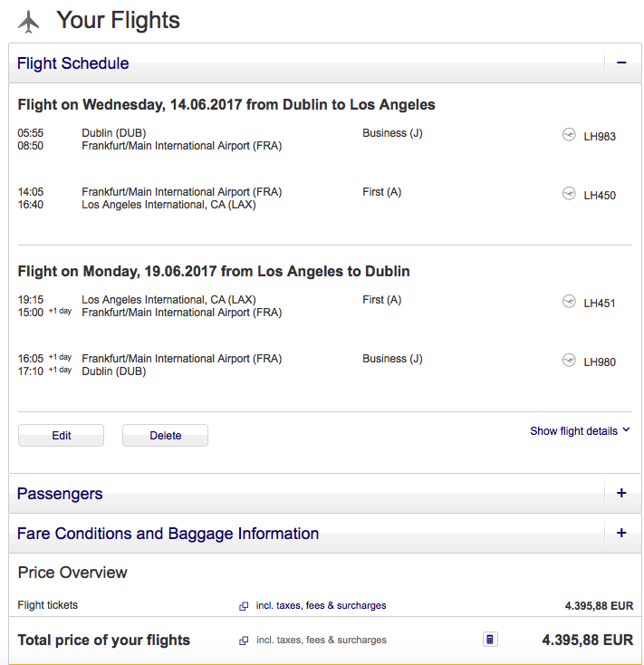This screenshot has height=665, width=644.
Task: Select flight number LH450
Action: point(600,195)
